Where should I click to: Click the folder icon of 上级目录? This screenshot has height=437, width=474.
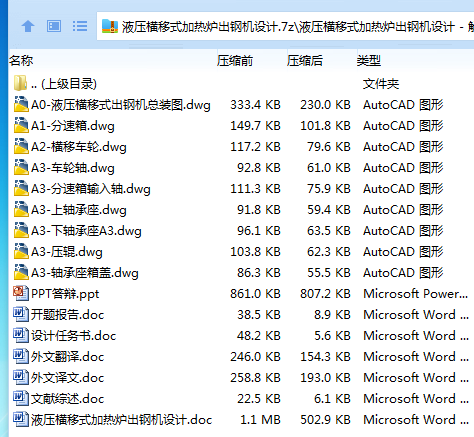tap(20, 83)
